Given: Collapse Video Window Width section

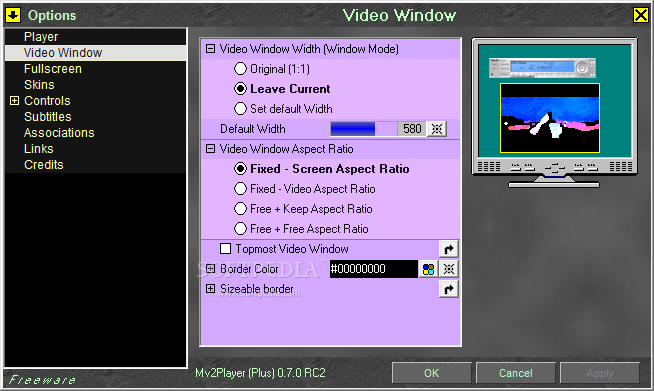Looking at the screenshot, I should (211, 49).
